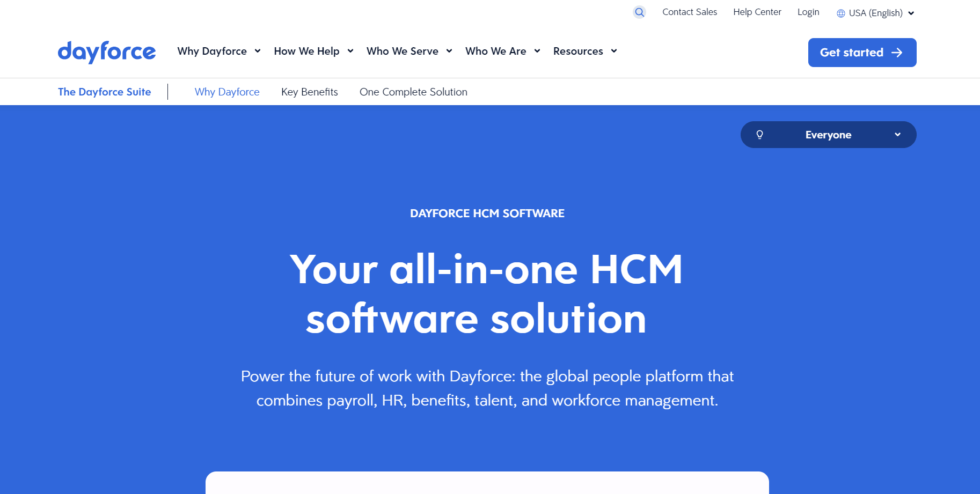Expand the Who We Are chevron
This screenshot has height=494, width=980.
[537, 51]
